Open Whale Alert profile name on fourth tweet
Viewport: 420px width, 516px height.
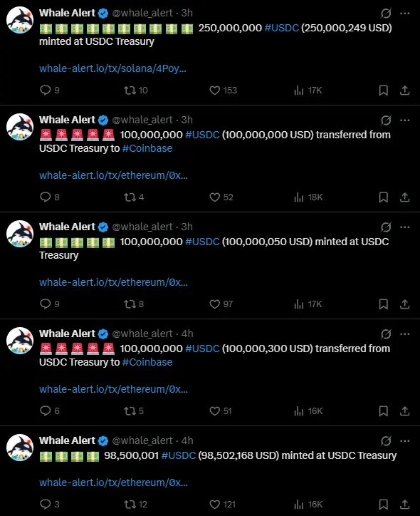pyautogui.click(x=67, y=334)
